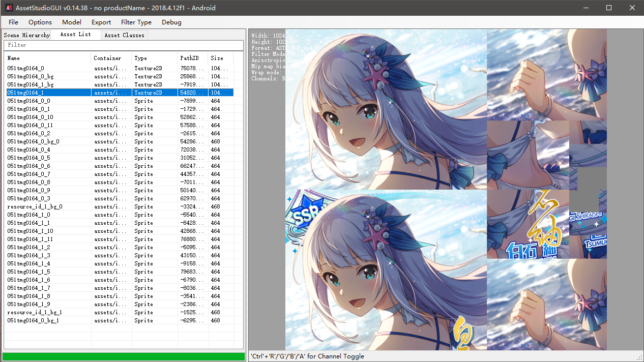Viewport: 644px width, 362px height.
Task: Select the 051tmg0164_1_10 sprite row
Action: 120,231
